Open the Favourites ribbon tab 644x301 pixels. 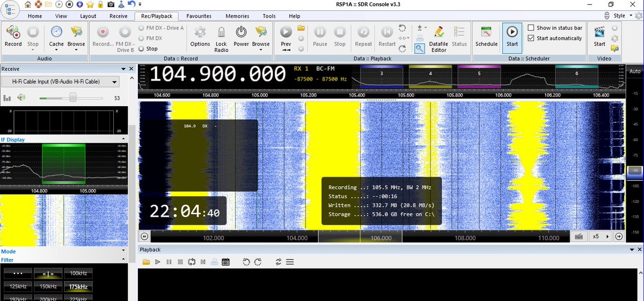[x=199, y=16]
